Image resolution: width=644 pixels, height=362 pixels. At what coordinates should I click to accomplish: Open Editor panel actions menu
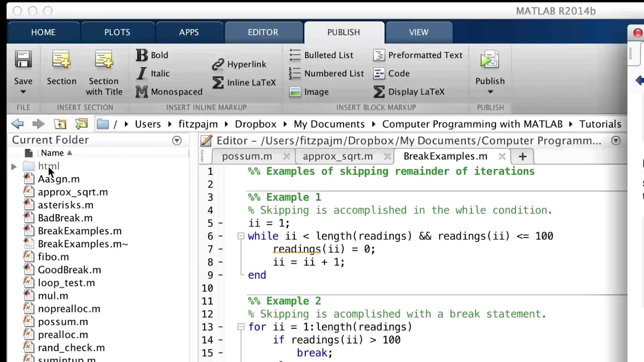click(616, 141)
